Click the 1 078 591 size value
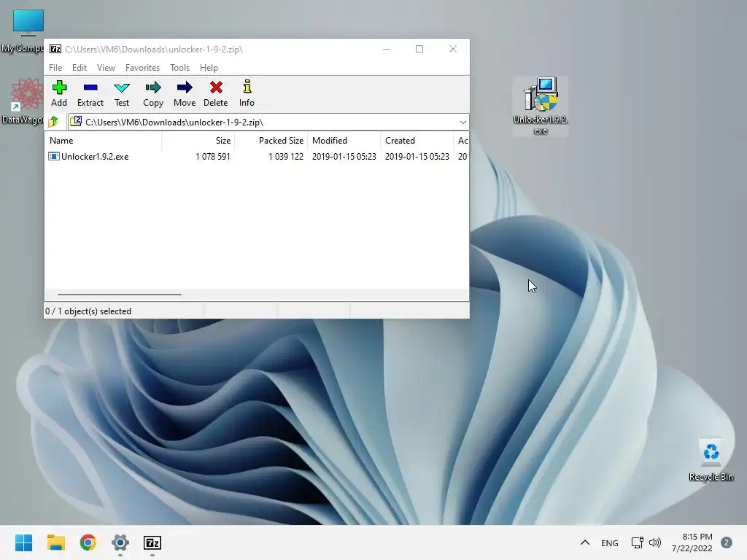747x560 pixels. [213, 157]
